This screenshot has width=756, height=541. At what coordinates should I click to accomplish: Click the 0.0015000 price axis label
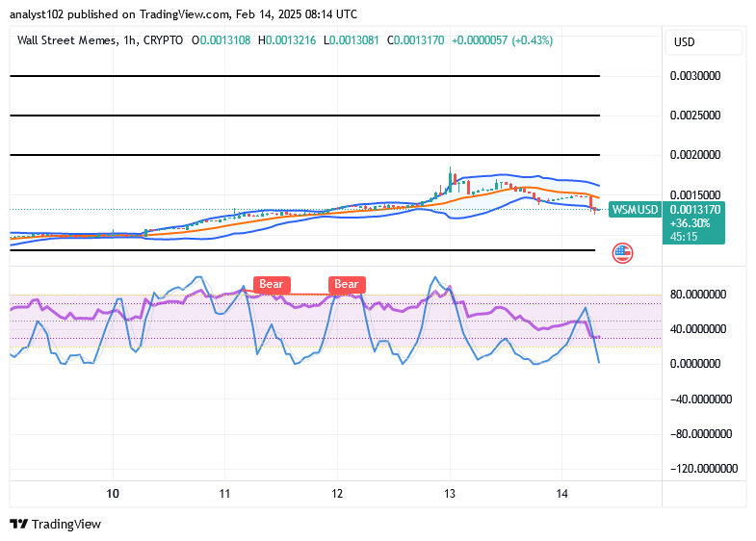click(x=695, y=194)
